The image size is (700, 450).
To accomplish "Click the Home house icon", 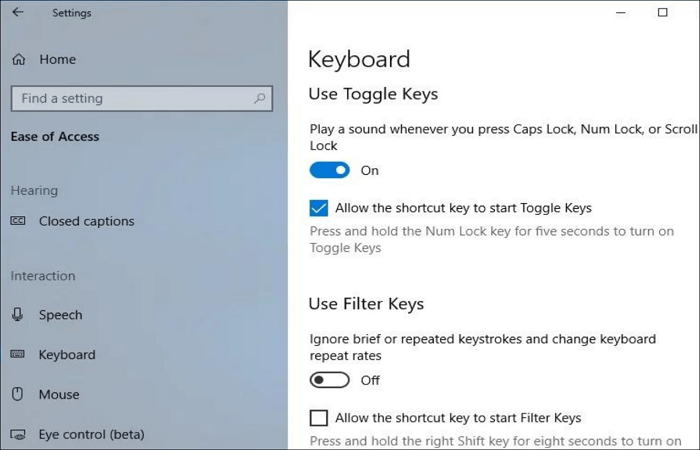I will point(18,60).
